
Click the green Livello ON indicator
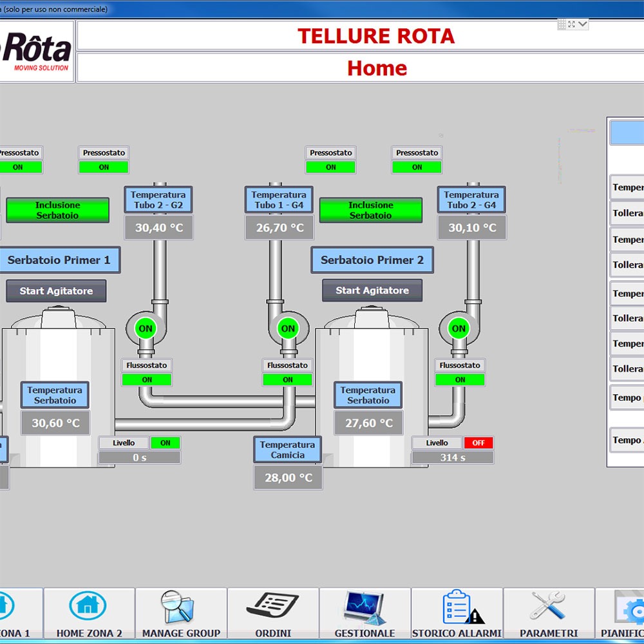165,443
